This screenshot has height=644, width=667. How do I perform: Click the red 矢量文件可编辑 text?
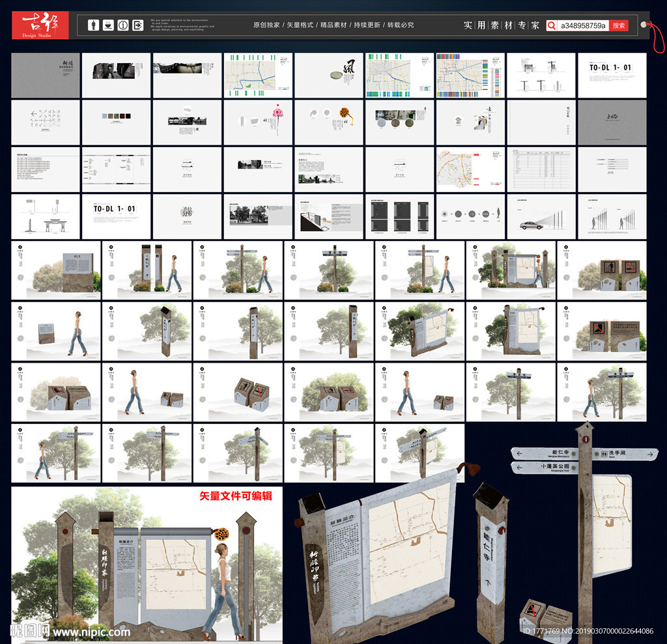pos(236,496)
